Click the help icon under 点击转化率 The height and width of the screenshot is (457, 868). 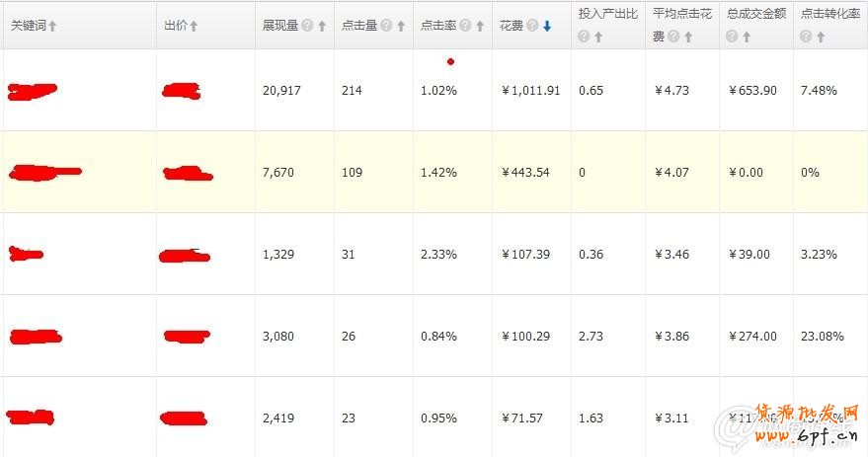[x=806, y=37]
